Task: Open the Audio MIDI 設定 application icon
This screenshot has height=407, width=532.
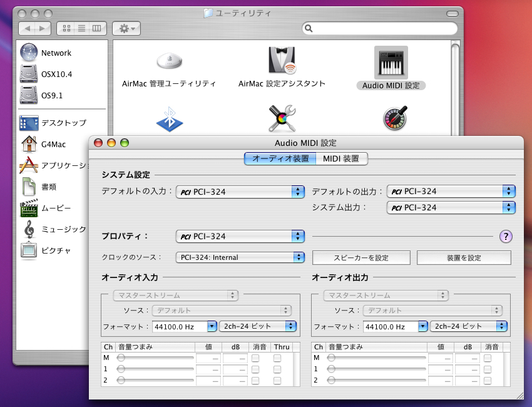Action: (x=391, y=63)
